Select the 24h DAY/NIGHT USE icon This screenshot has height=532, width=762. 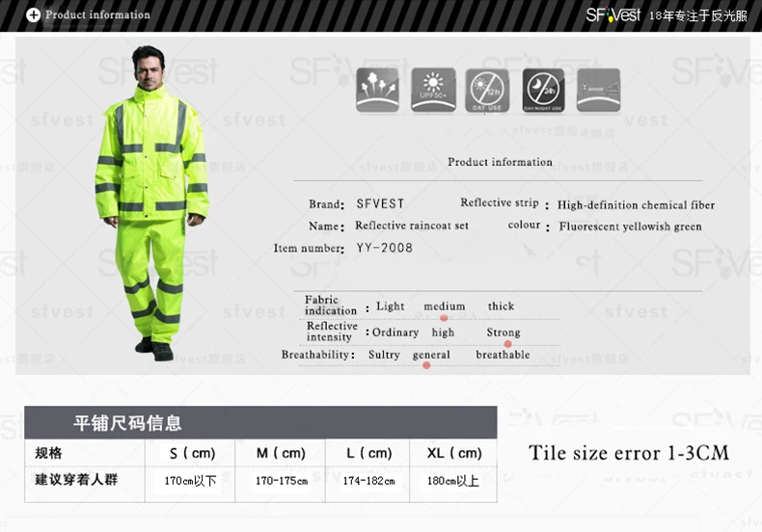point(543,91)
